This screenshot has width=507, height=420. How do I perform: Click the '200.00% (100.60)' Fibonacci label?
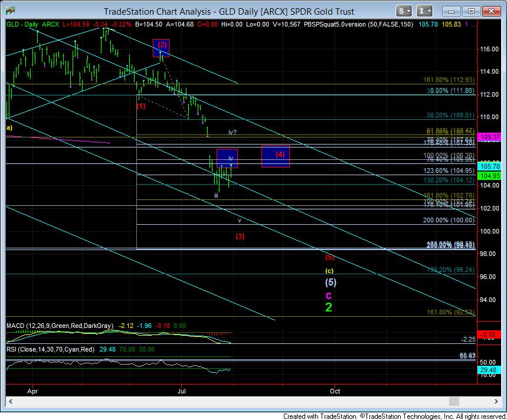449,221
